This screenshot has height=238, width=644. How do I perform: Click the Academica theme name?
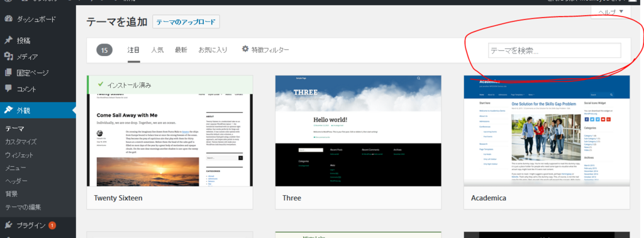pyautogui.click(x=488, y=198)
